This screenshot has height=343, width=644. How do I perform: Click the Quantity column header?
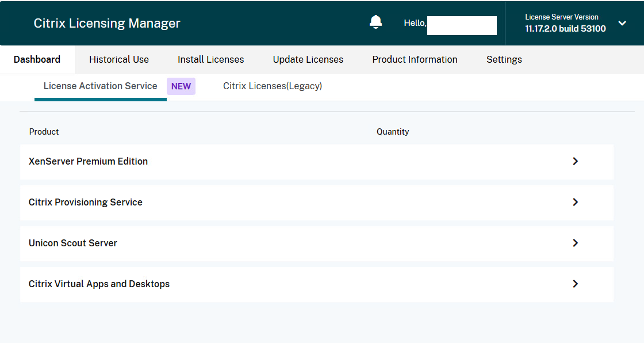pyautogui.click(x=393, y=132)
